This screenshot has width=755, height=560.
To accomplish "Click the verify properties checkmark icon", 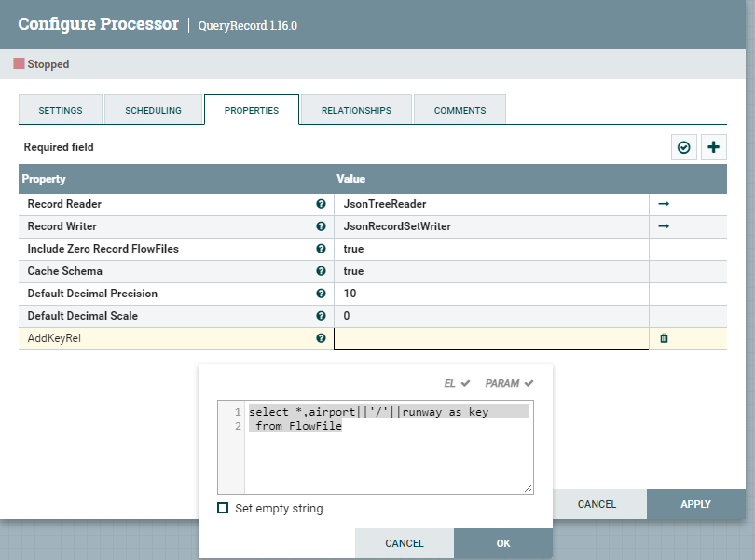I will (x=685, y=147).
